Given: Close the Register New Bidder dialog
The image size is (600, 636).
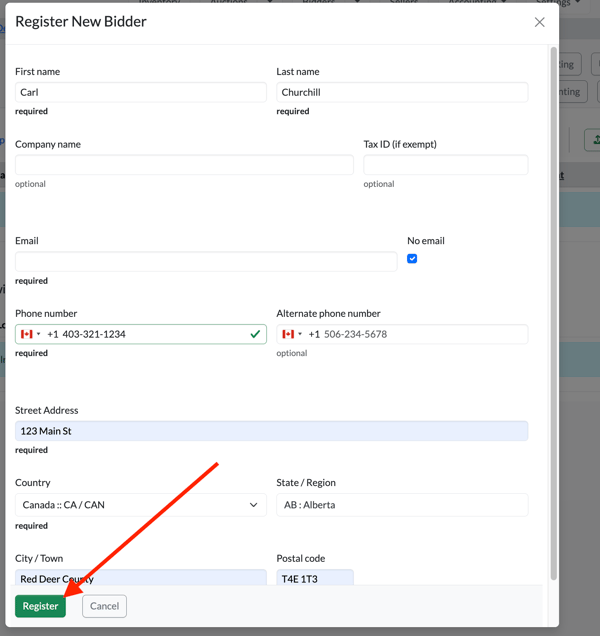Looking at the screenshot, I should [539, 22].
